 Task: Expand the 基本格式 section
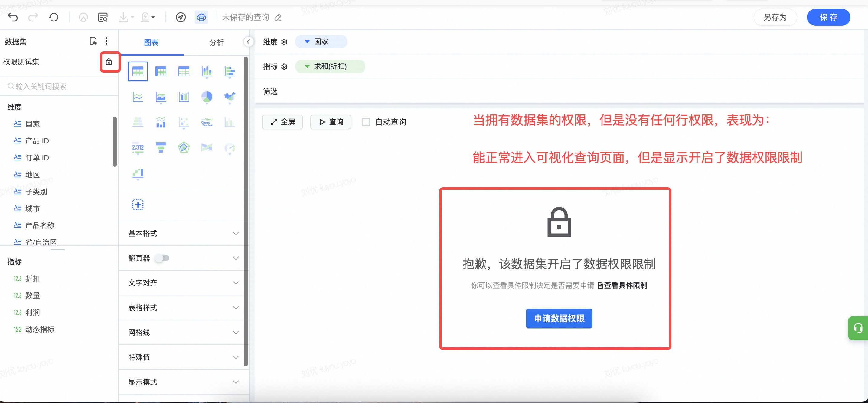(183, 233)
